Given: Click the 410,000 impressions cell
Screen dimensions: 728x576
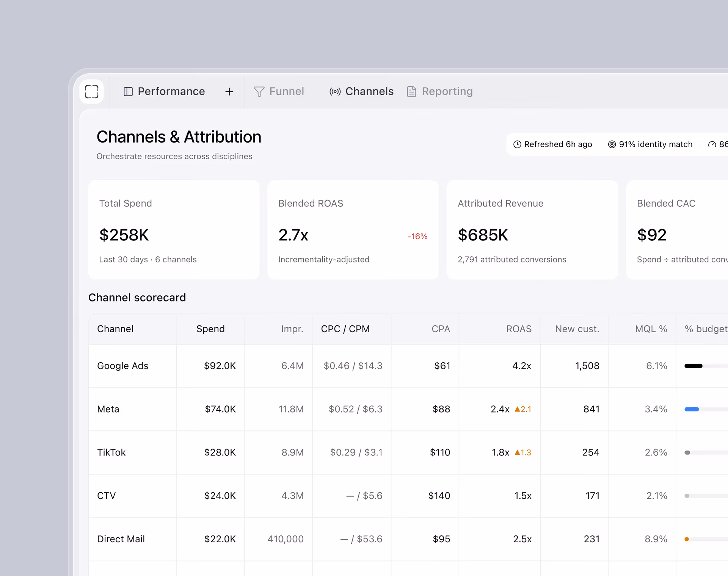Looking at the screenshot, I should click(x=286, y=539).
